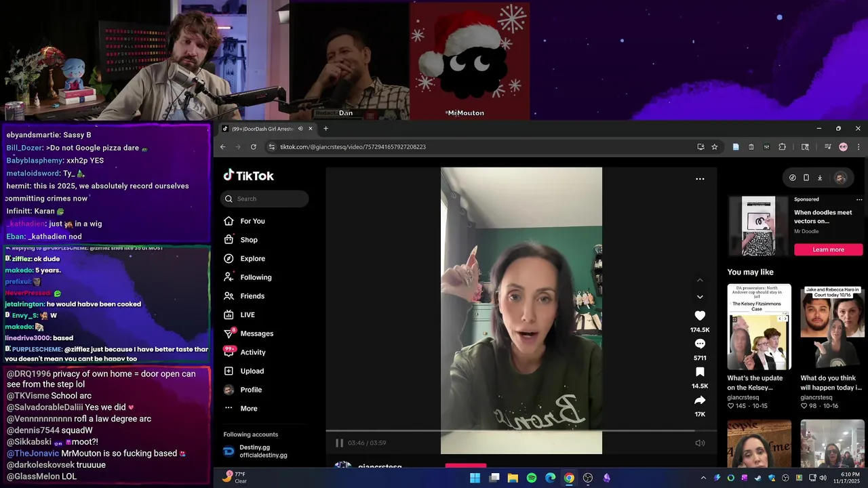The width and height of the screenshot is (868, 488).
Task: Go to the Following feed
Action: tap(248, 277)
